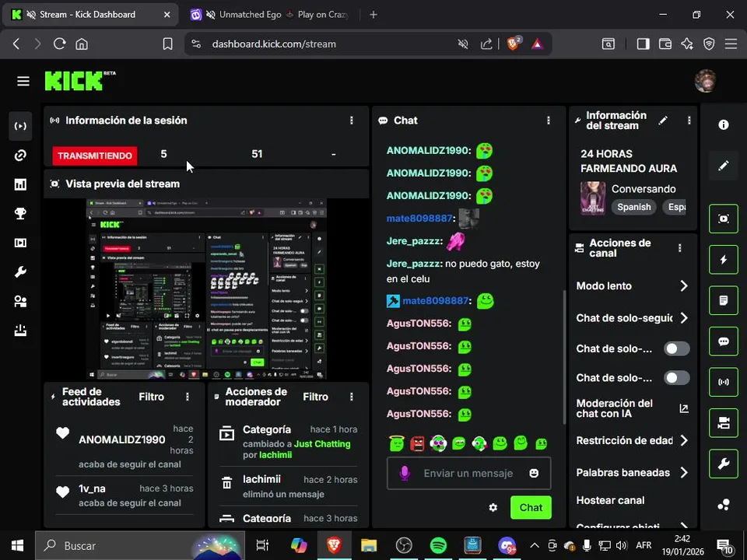Toggle chat bubble widget in right rail
Viewport: 747px width, 560px height.
click(723, 341)
